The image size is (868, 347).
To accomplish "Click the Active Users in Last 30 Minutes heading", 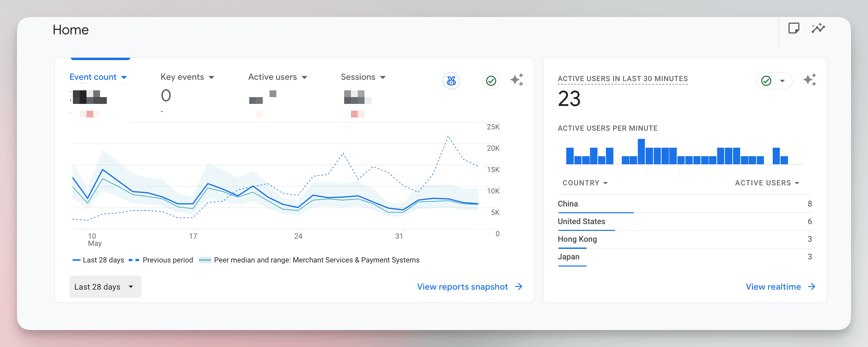I will [623, 79].
